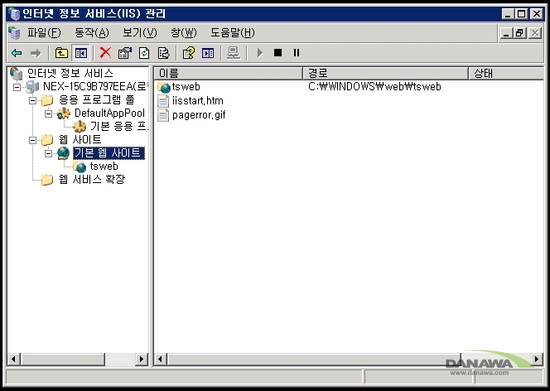The image size is (550, 391).
Task: Click the C:\WINDOWS\web\tsweb path cell
Action: [x=375, y=87]
